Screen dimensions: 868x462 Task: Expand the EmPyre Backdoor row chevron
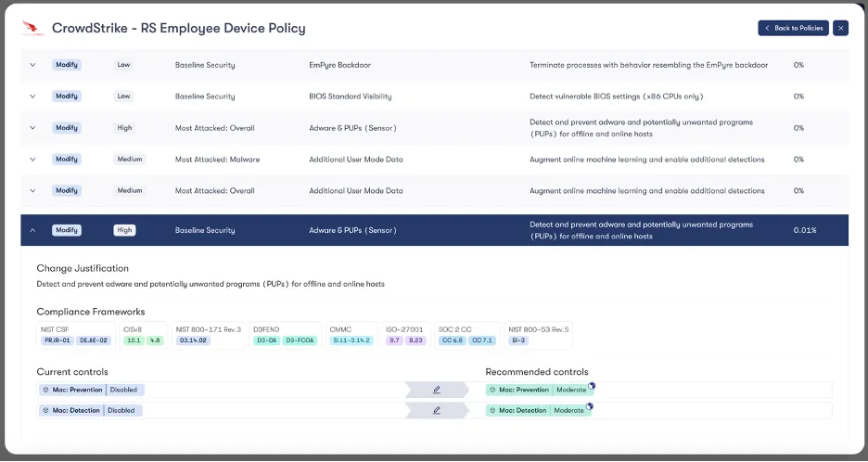point(32,65)
